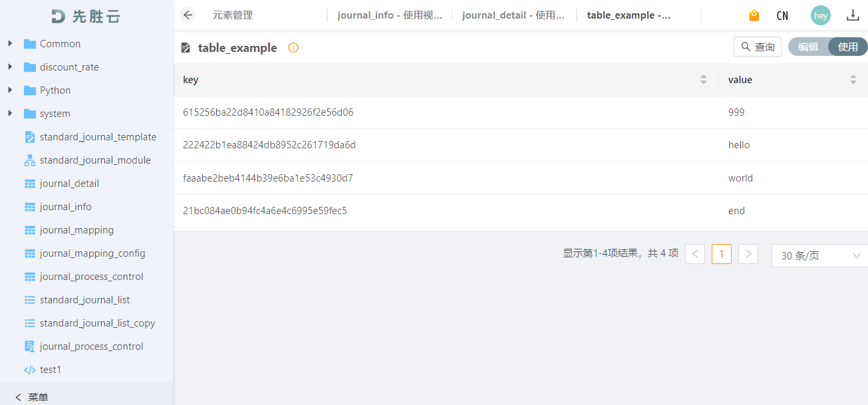The height and width of the screenshot is (405, 868).
Task: Collapse the sidebar with 菜单 button
Action: 31,397
